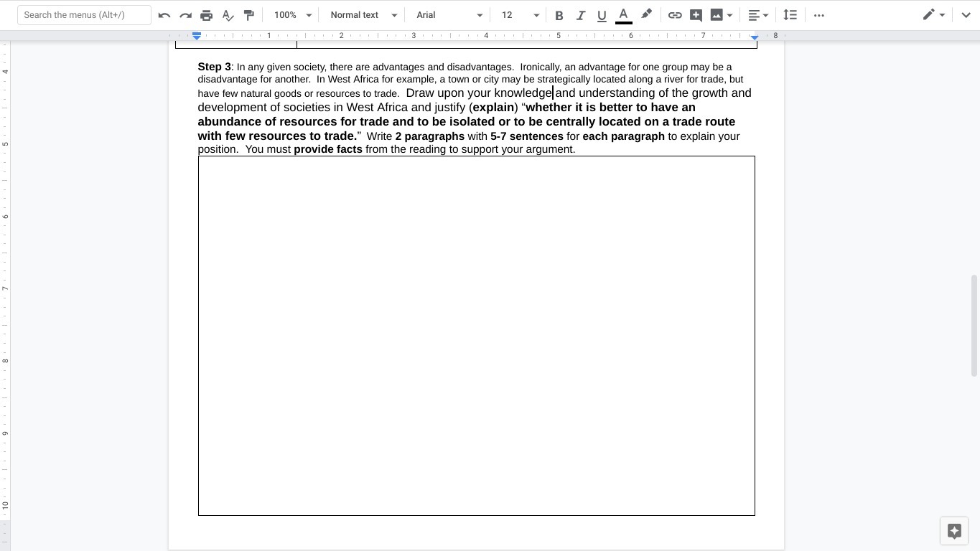The height and width of the screenshot is (551, 980).
Task: Open the text color picker
Action: 624,15
